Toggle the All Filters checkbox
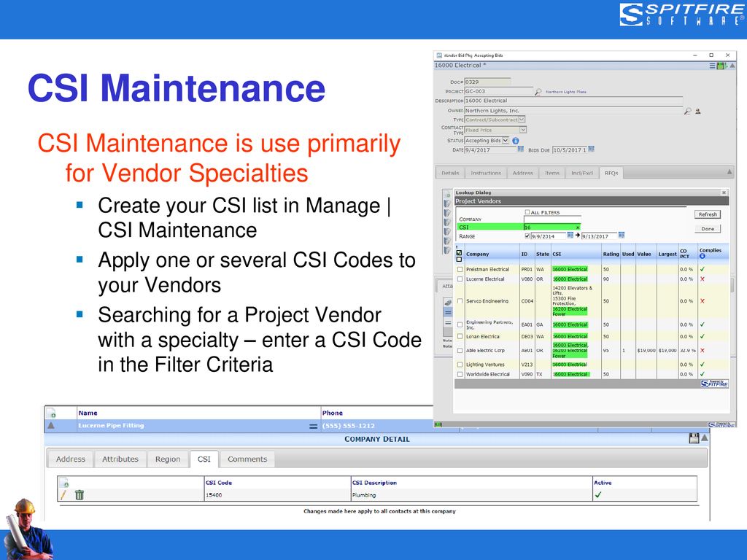 [x=527, y=212]
